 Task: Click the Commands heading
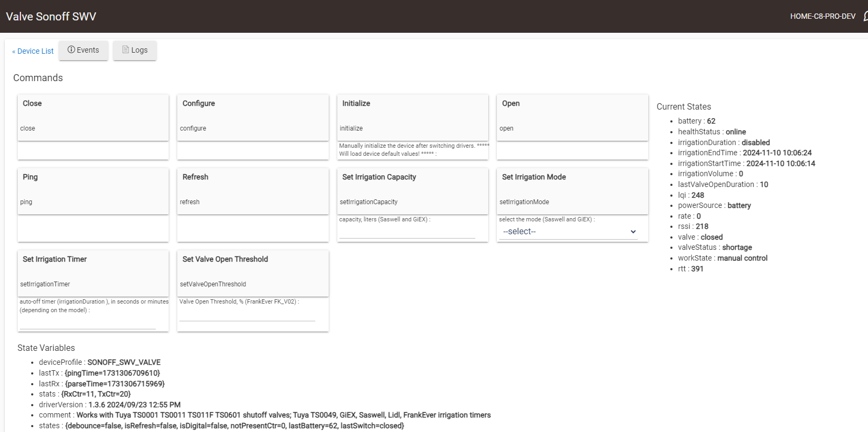coord(38,78)
